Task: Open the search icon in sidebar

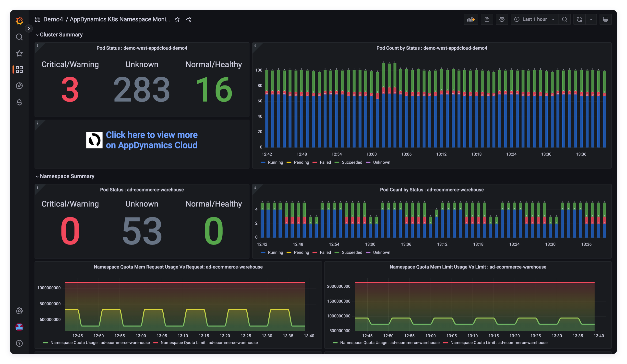Action: click(19, 37)
